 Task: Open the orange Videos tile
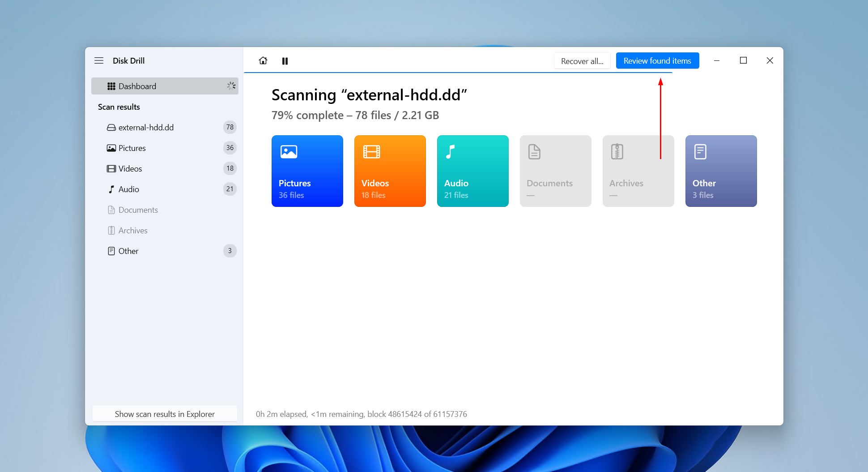point(390,171)
